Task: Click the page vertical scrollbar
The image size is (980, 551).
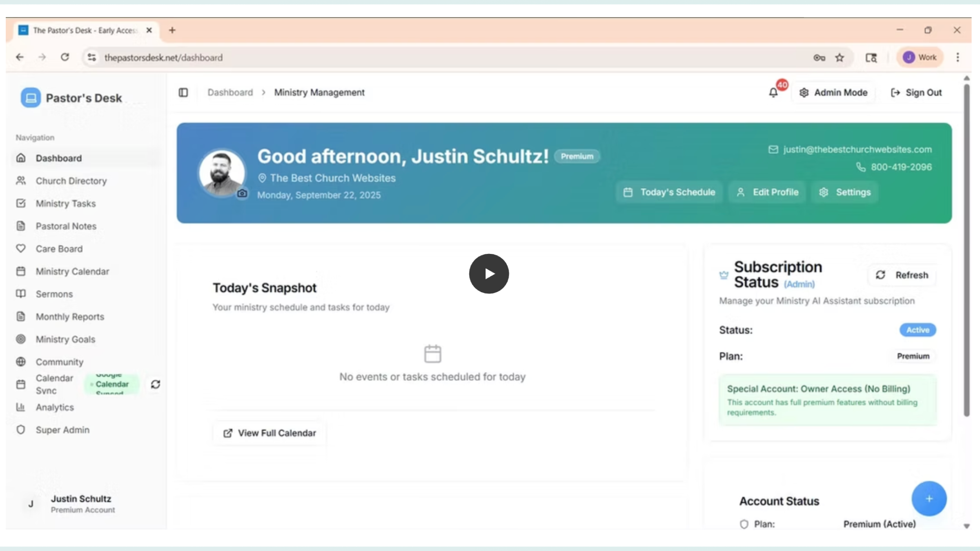Action: 967,249
